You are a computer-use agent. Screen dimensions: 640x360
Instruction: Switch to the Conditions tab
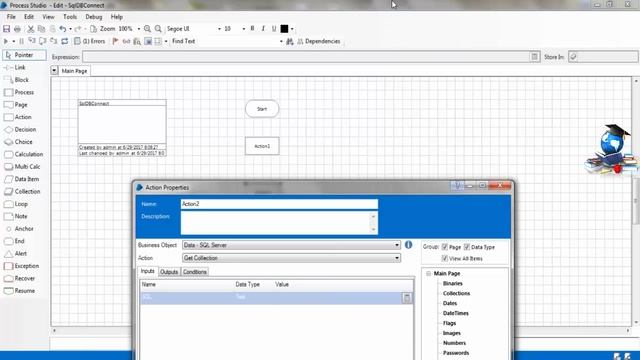click(x=195, y=272)
